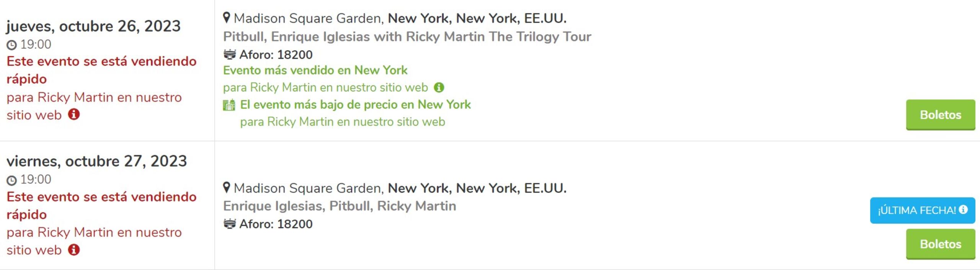This screenshot has width=980, height=270.
Task: Click green info icon beside best-selling event note
Action: [439, 88]
